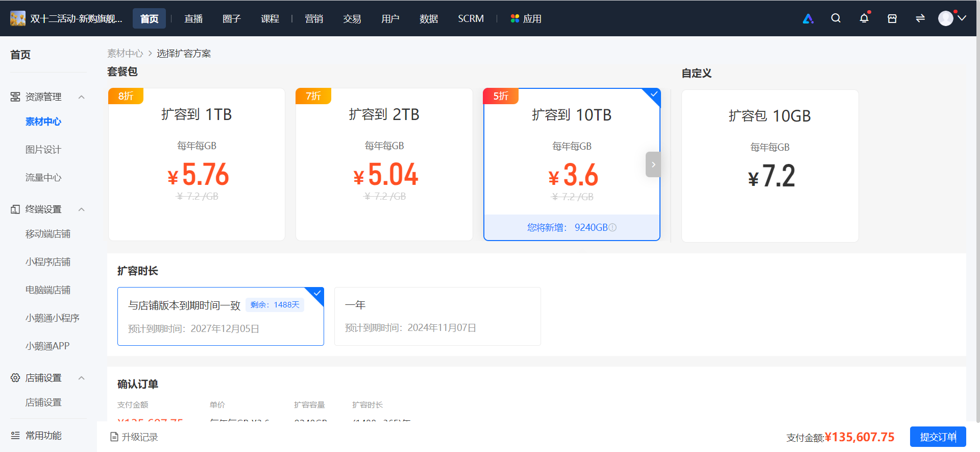
Task: Click the switch arrows icon in header
Action: tap(920, 18)
